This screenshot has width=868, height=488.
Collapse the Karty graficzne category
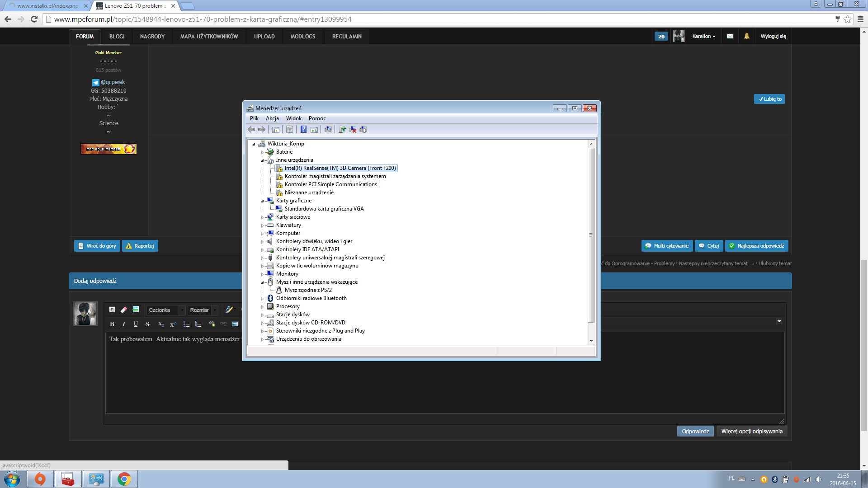[x=262, y=201]
